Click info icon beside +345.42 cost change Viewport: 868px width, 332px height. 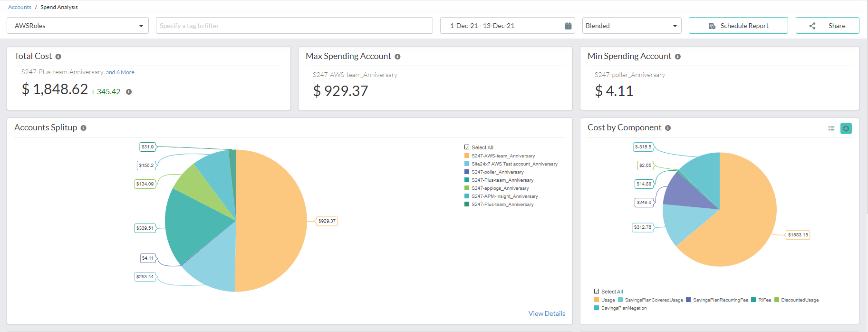tap(129, 92)
